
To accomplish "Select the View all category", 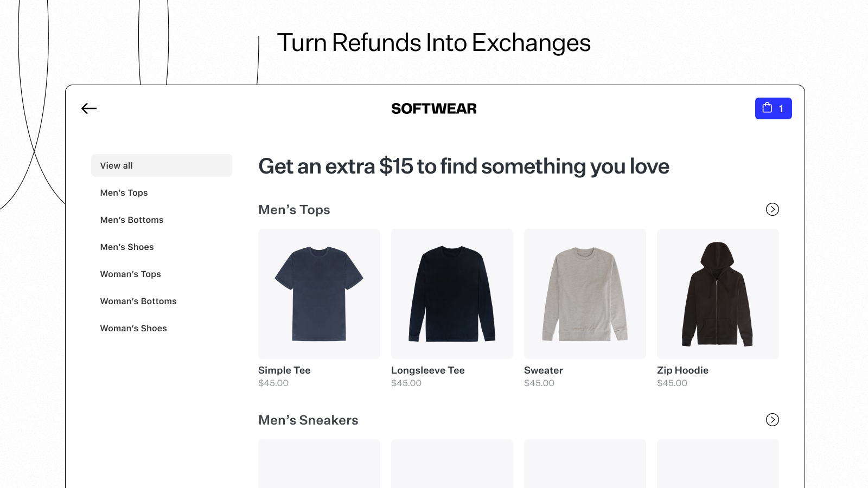I will 161,165.
